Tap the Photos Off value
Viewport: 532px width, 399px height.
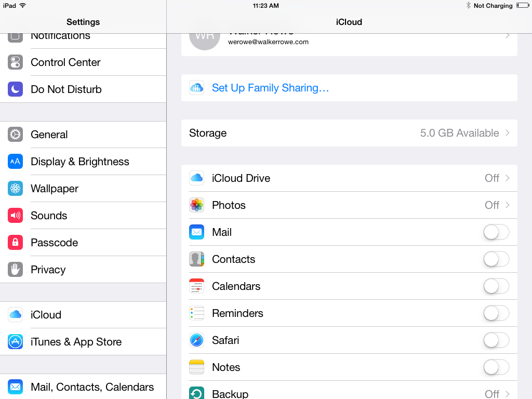pos(491,205)
